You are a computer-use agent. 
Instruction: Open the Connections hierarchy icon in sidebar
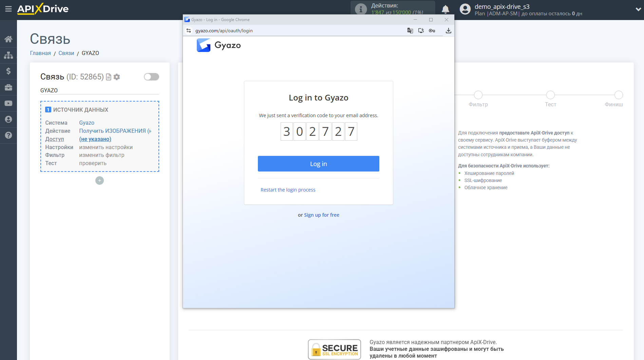click(x=8, y=55)
